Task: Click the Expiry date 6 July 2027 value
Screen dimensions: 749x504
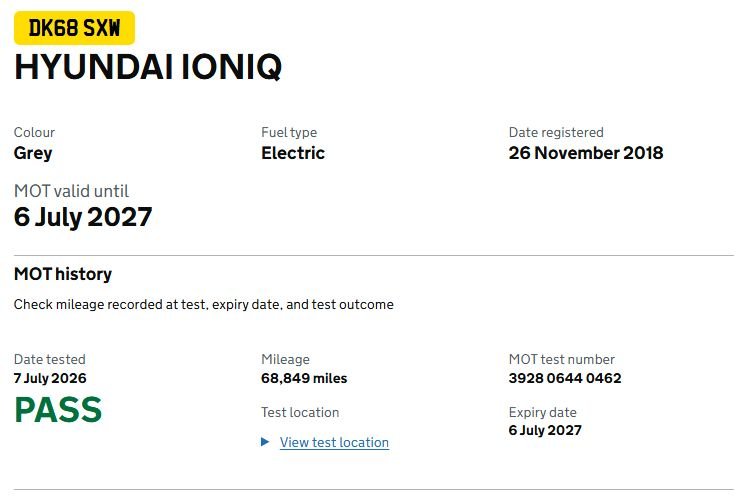Action: pyautogui.click(x=545, y=430)
